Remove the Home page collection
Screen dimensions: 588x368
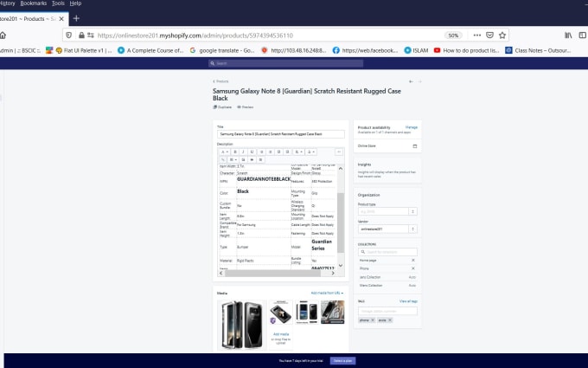(x=412, y=260)
